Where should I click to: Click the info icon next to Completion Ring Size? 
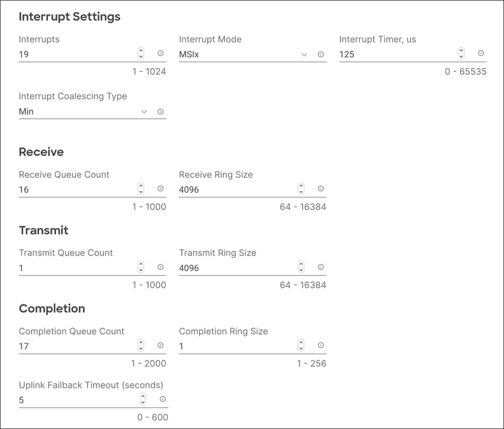pyautogui.click(x=320, y=345)
